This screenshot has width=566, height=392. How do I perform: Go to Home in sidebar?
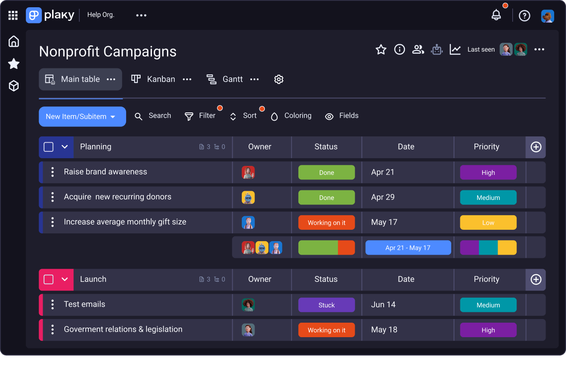click(14, 42)
